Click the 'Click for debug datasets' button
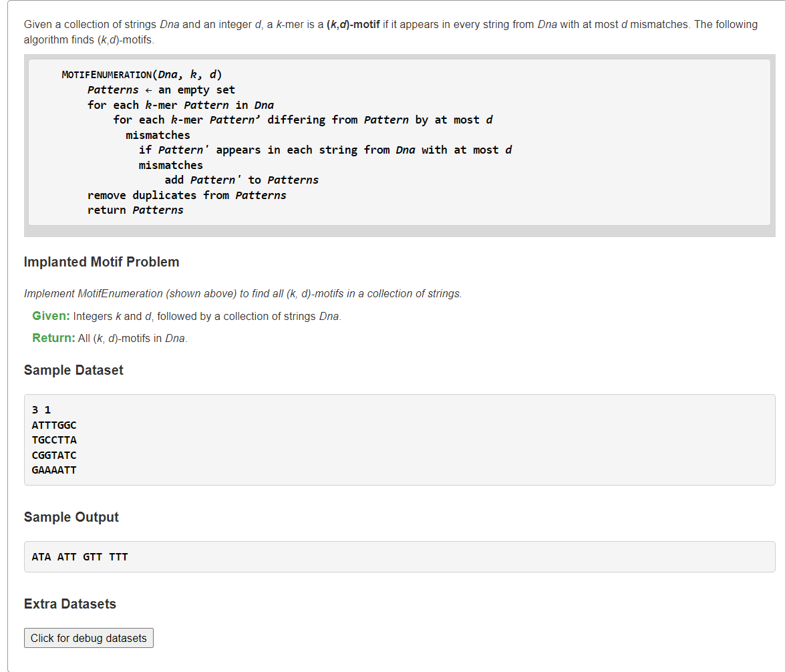 pyautogui.click(x=89, y=638)
